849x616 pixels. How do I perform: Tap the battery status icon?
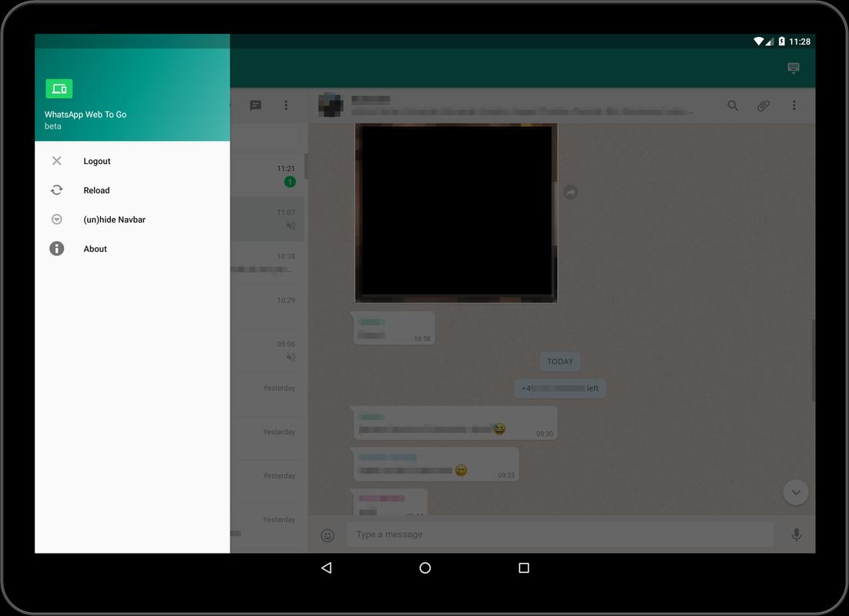coord(781,41)
